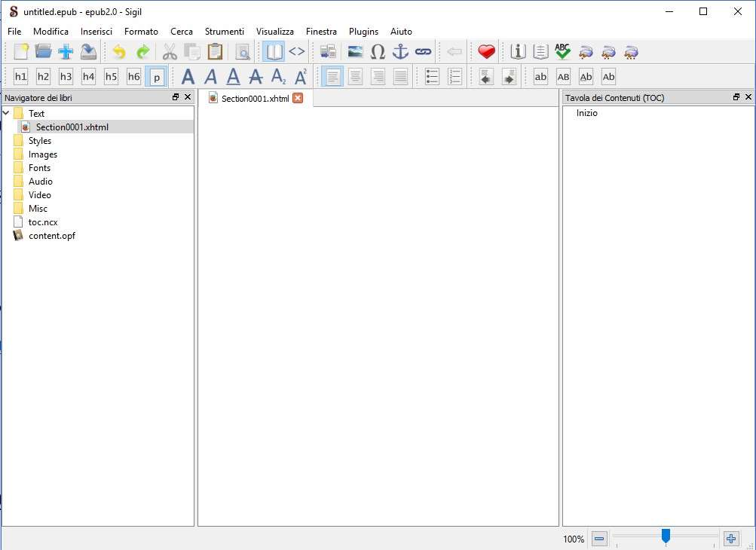Switch to Code View mode
Image resolution: width=756 pixels, height=550 pixels.
(x=297, y=52)
